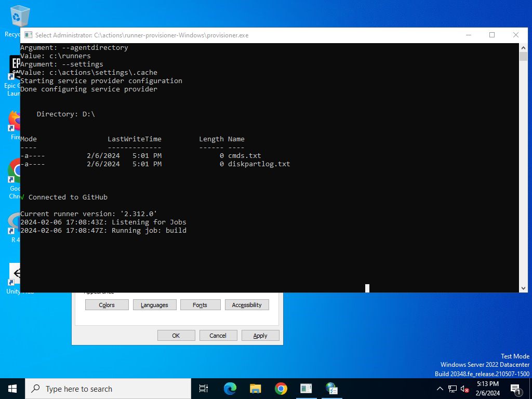Click the Apply button in dialog
Screen dimensions: 532x399
click(260, 336)
